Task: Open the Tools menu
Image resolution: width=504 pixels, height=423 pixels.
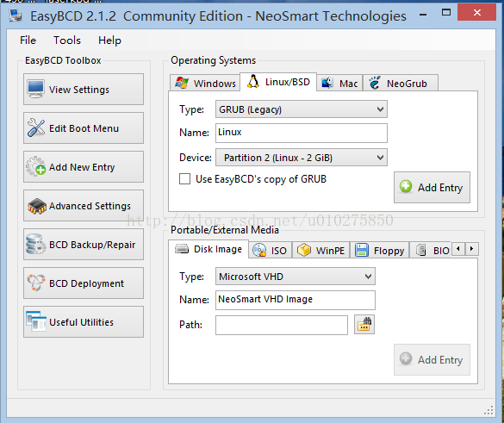Action: point(67,40)
